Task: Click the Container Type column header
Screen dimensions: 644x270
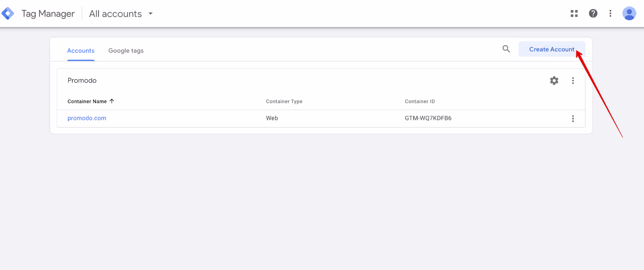Action: (x=284, y=102)
